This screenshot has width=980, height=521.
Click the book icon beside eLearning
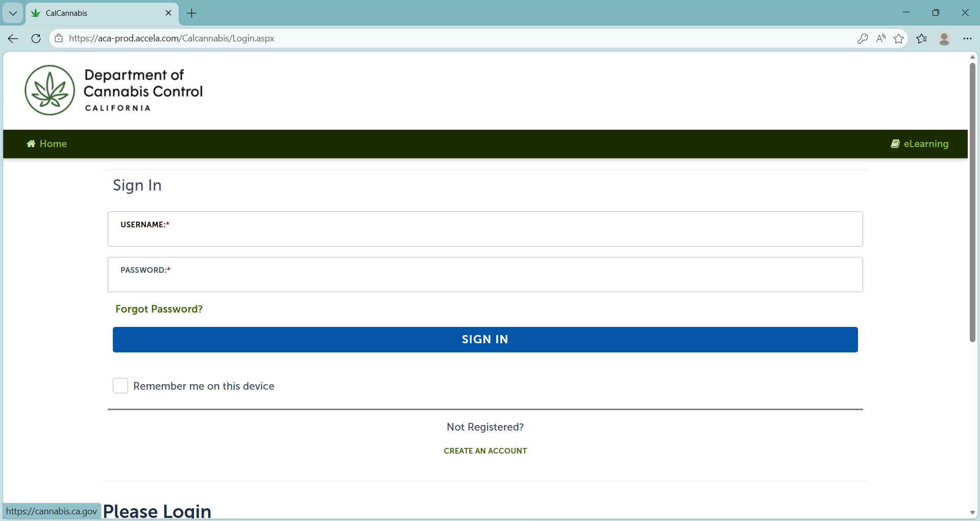pos(895,144)
